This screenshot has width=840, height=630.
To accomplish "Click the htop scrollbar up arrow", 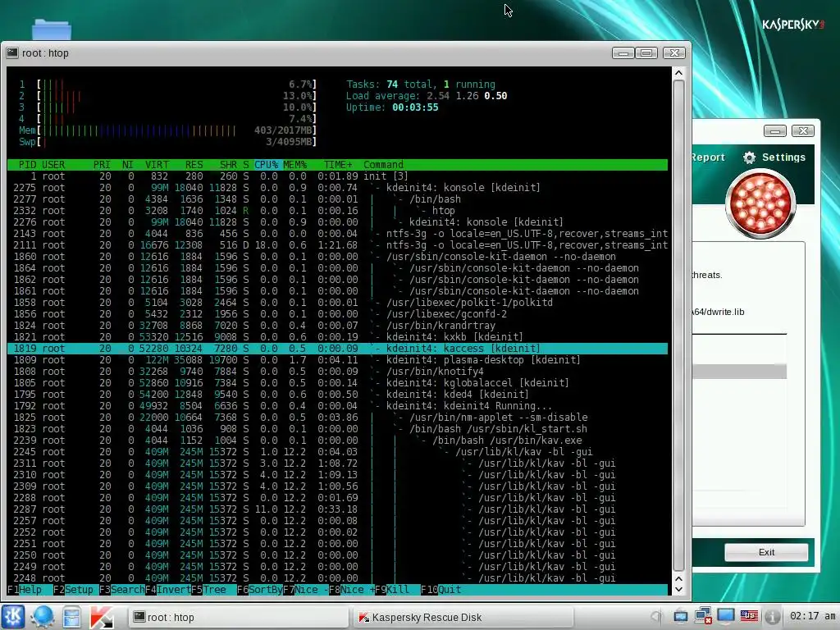I will coord(678,73).
